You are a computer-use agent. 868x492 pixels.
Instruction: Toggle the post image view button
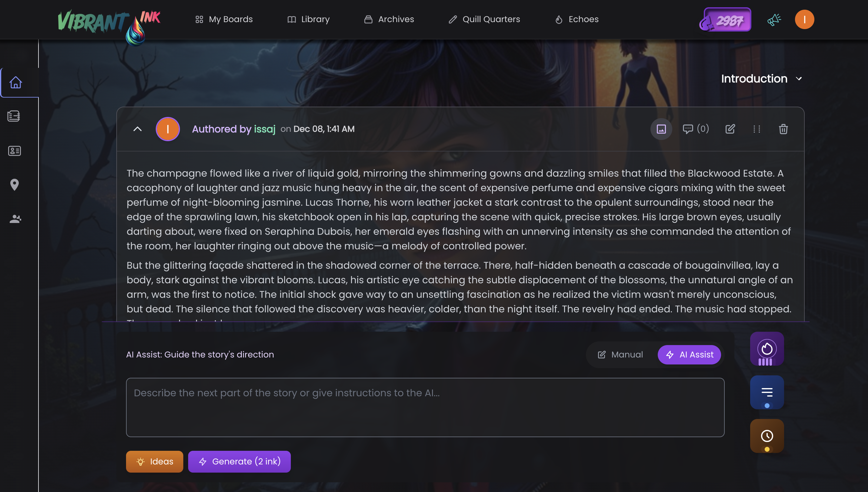pos(661,129)
